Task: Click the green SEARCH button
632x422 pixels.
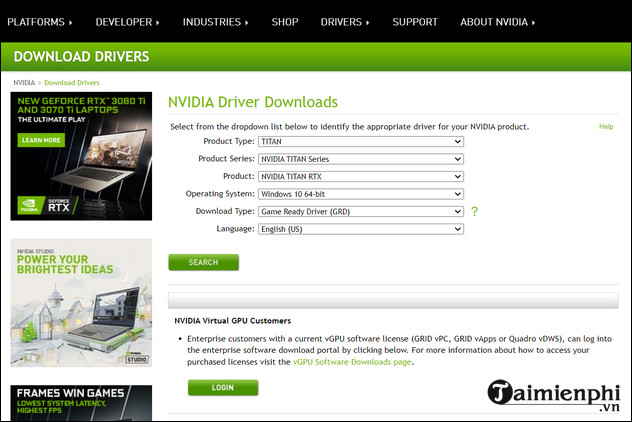Action: (x=204, y=262)
